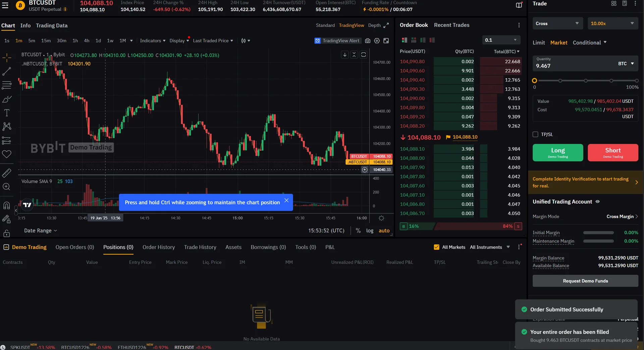644x350 pixels.
Task: Expand the Conditional order type dropdown
Action: pyautogui.click(x=590, y=43)
